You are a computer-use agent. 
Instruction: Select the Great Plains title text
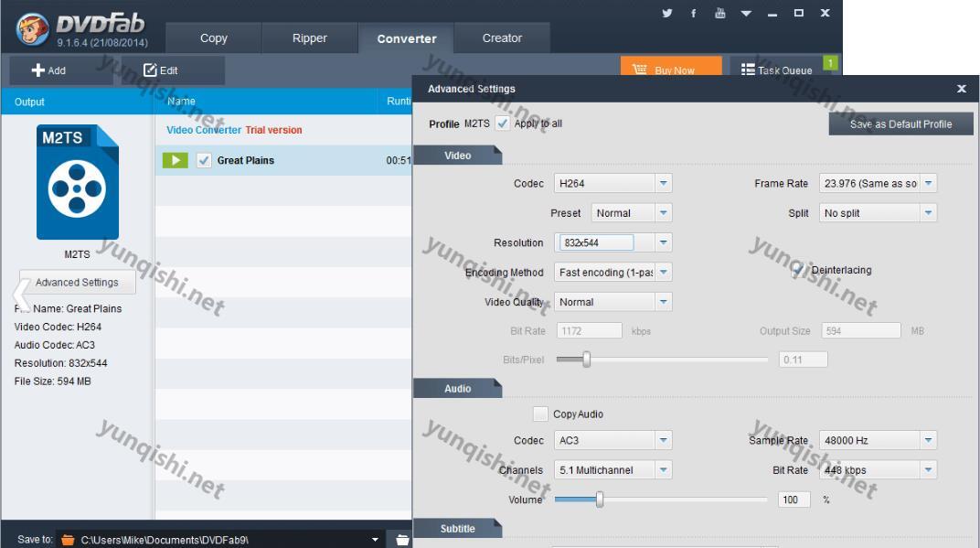pyautogui.click(x=246, y=160)
